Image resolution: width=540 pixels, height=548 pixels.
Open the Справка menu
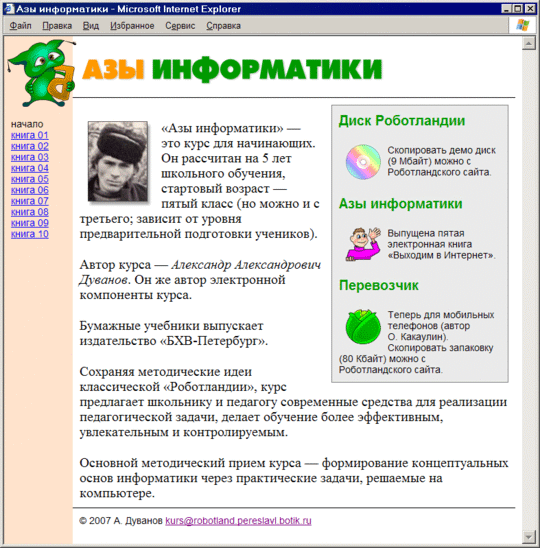pos(223,26)
